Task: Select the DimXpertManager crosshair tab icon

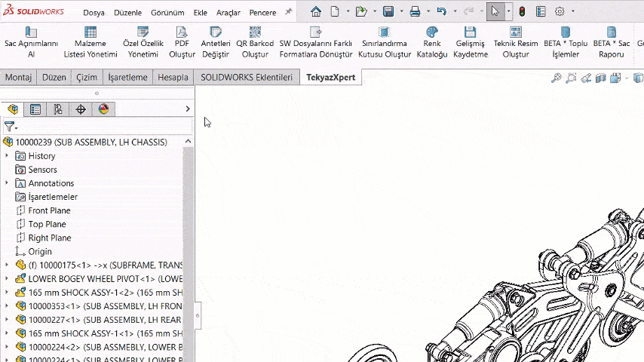Action: click(x=81, y=109)
